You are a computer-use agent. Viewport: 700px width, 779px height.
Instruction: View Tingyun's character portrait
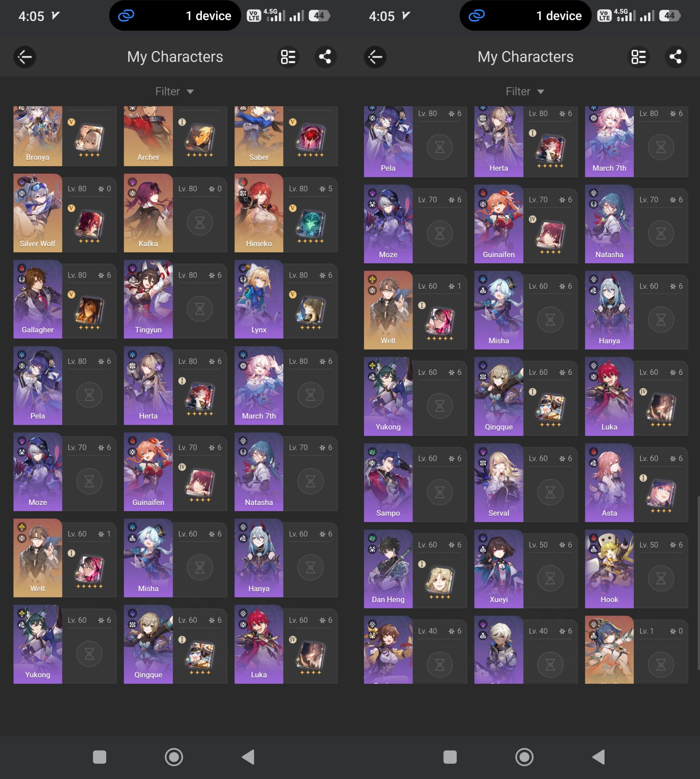pyautogui.click(x=148, y=299)
